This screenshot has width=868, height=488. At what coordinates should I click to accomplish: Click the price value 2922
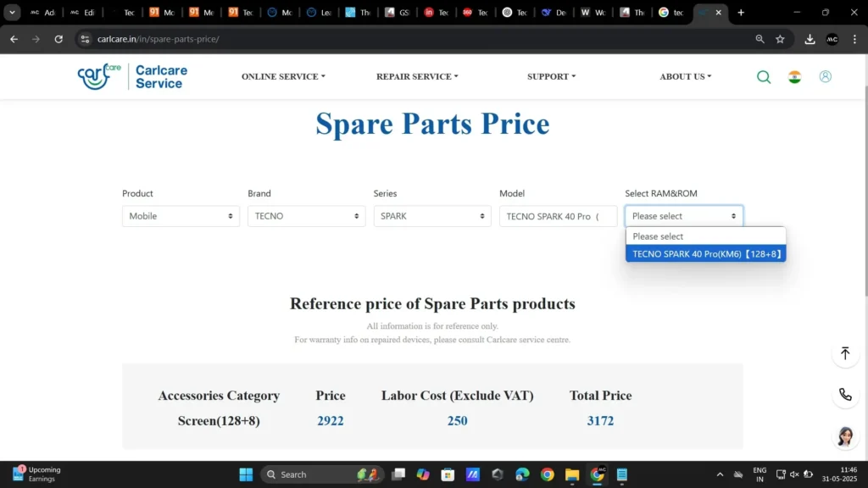coord(331,421)
